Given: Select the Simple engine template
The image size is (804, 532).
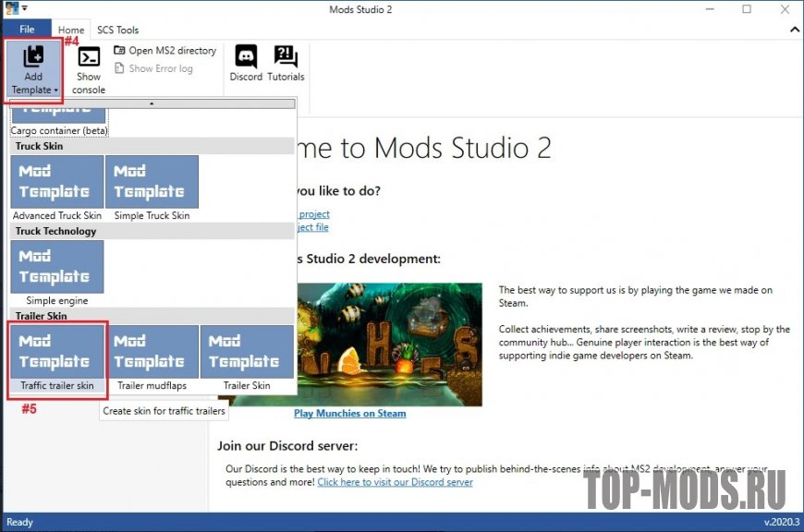Looking at the screenshot, I should [57, 268].
